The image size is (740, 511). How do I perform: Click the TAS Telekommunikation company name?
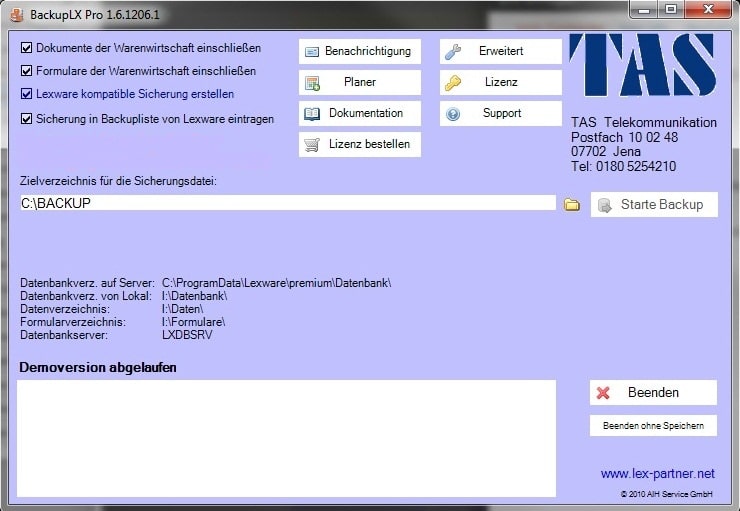(644, 123)
